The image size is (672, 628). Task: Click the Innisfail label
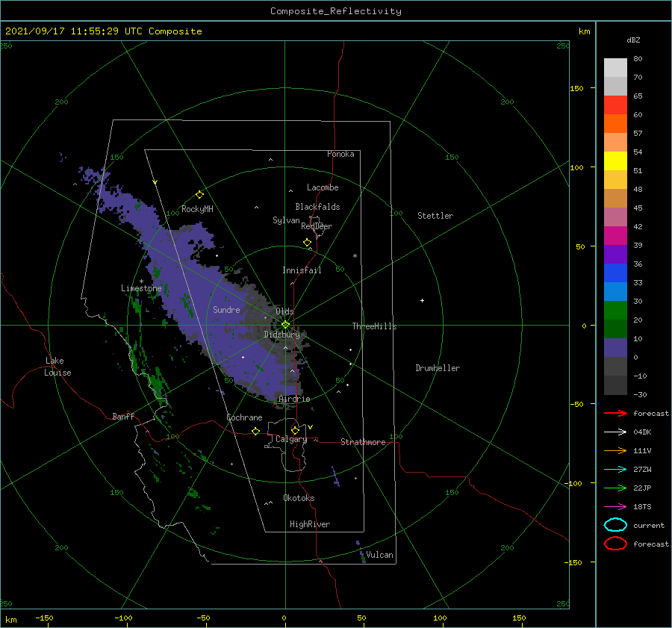click(x=302, y=270)
